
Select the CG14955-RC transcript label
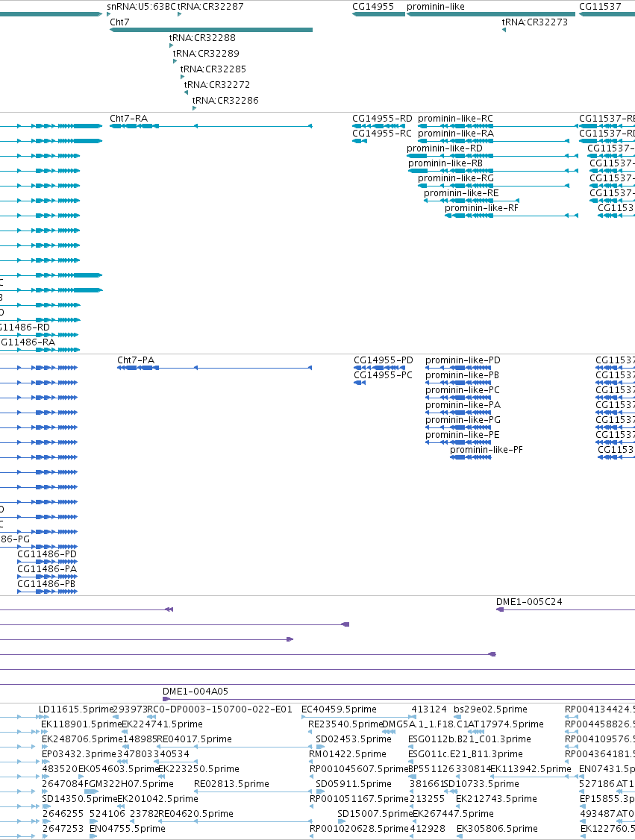(x=382, y=134)
